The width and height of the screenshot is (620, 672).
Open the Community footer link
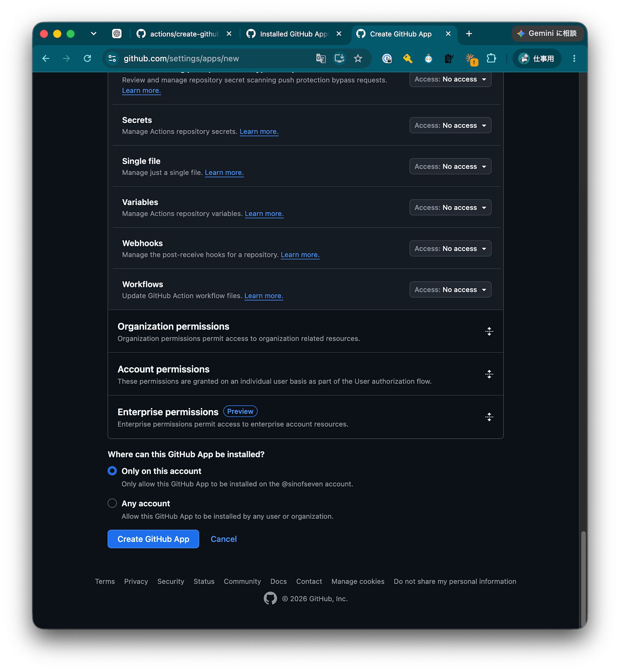pos(242,581)
